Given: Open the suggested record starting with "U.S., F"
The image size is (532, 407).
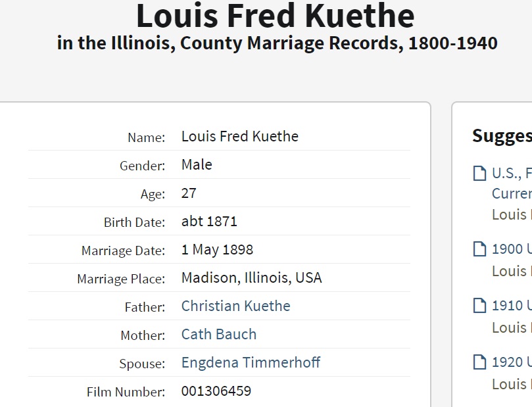Looking at the screenshot, I should click(512, 174).
